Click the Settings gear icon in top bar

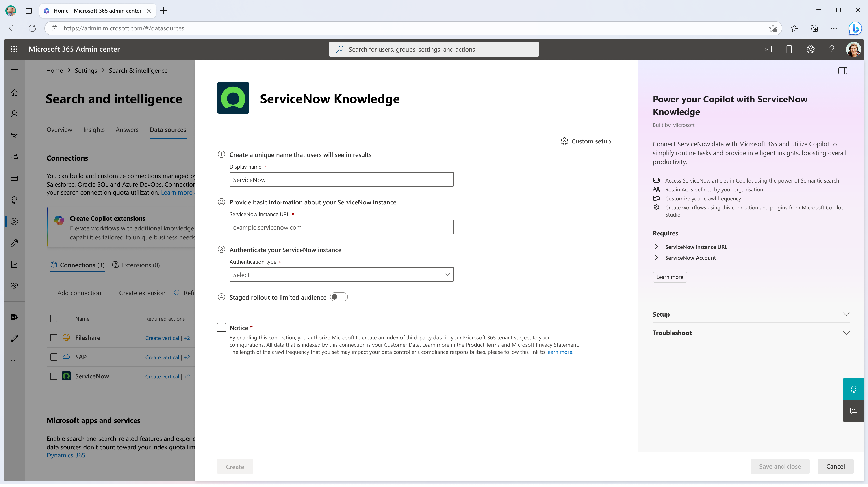click(810, 49)
